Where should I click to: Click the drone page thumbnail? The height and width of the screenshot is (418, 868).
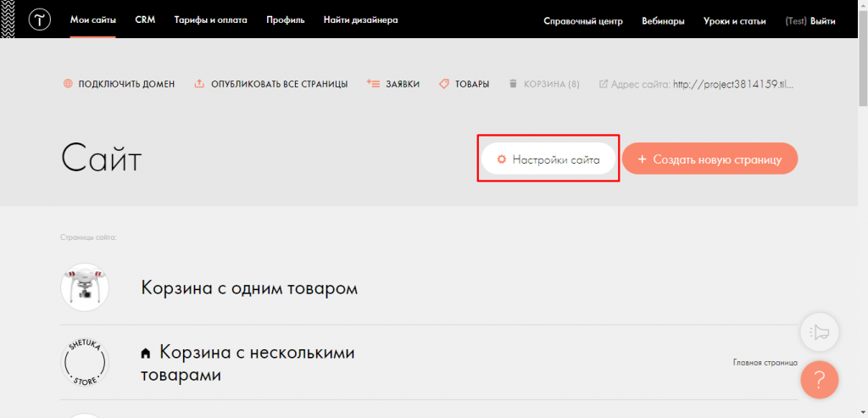pyautogui.click(x=85, y=287)
